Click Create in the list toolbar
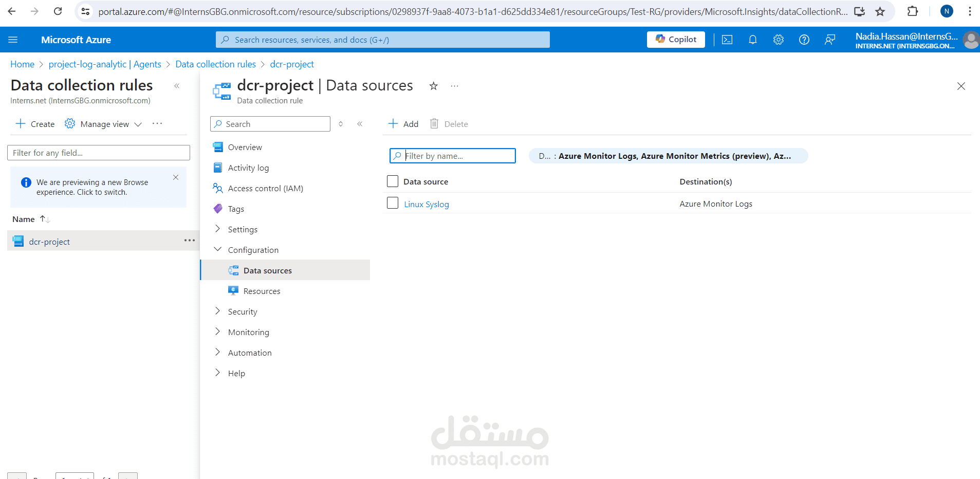Viewport: 980px width, 479px height. [35, 124]
